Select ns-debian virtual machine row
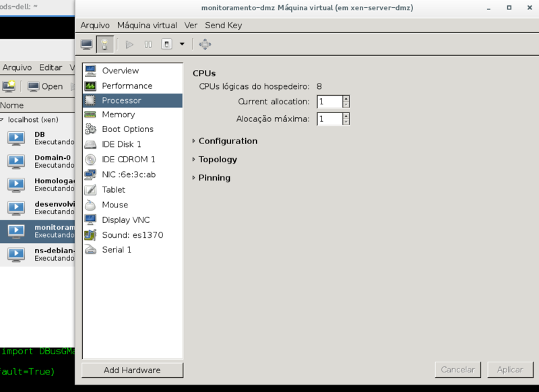 coord(37,254)
